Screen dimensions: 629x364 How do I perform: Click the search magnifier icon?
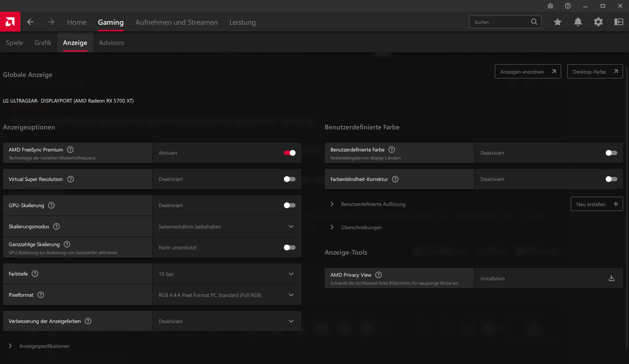point(534,22)
